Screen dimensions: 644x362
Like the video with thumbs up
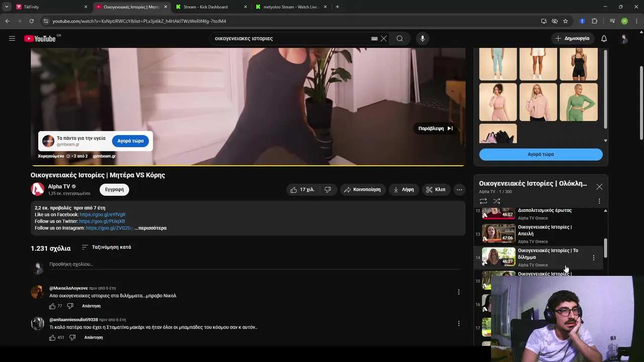point(302,190)
